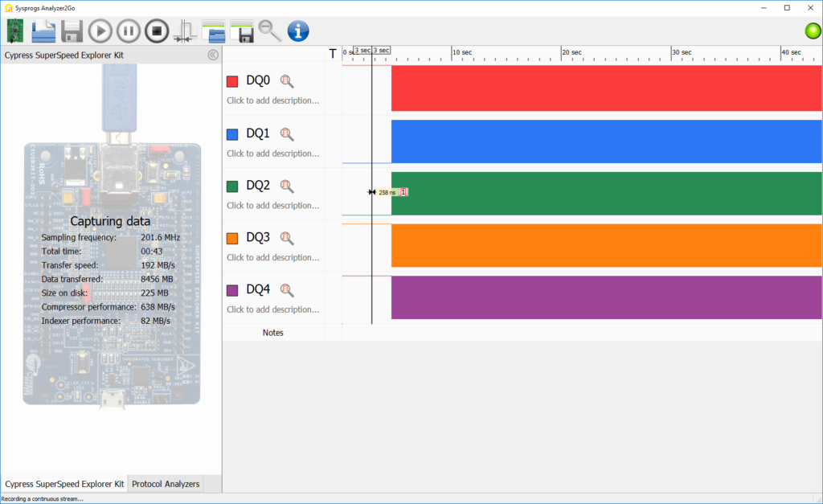Zoom into the DQ4 channel with its magnifier
823x504 pixels.
(x=287, y=289)
